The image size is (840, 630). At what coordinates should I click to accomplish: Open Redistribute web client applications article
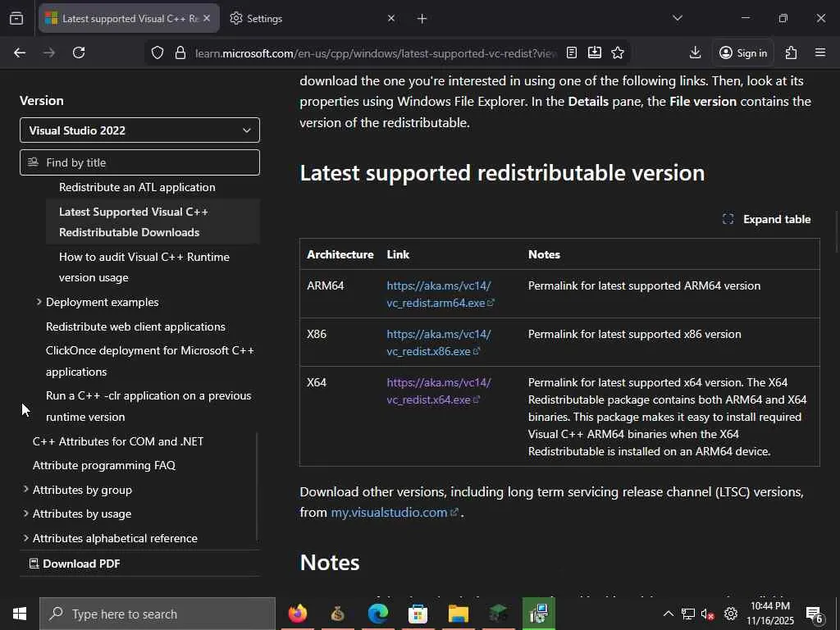[135, 326]
